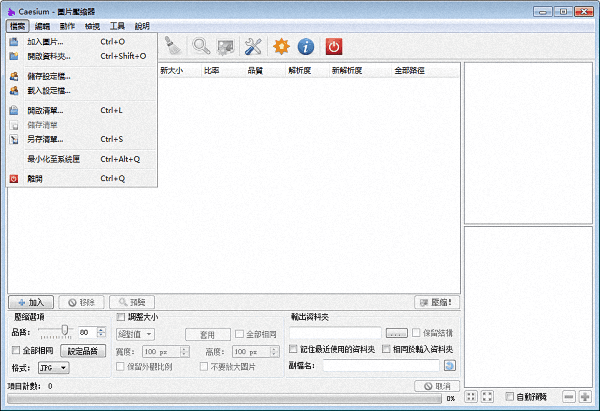Viewport: 600px width, 411px height.
Task: Open the 編輯 menu
Action: click(42, 26)
